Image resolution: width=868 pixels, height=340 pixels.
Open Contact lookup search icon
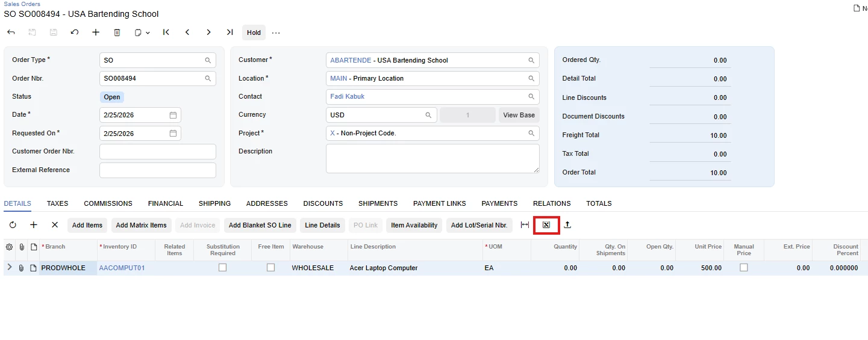(531, 96)
